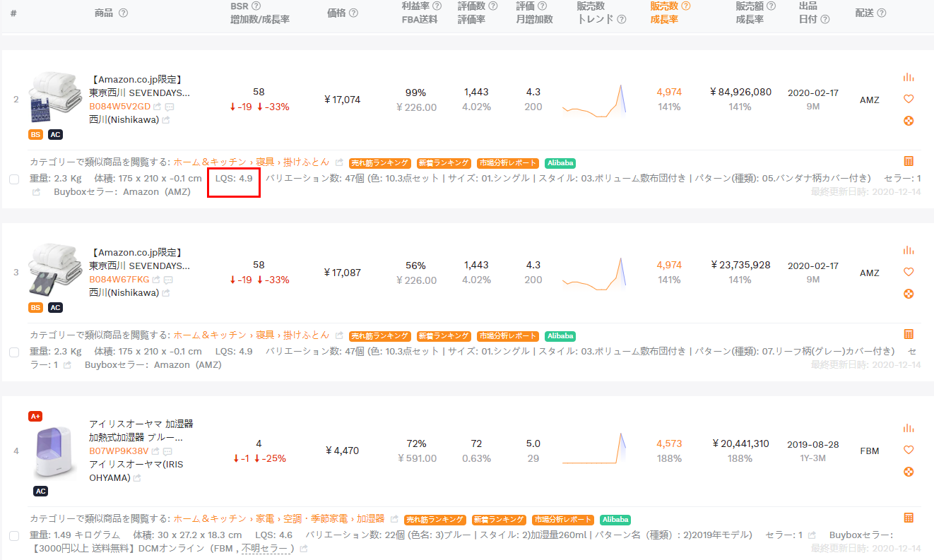Open the calculator icon for B084W67FKG
This screenshot has height=560, width=934.
click(x=909, y=334)
